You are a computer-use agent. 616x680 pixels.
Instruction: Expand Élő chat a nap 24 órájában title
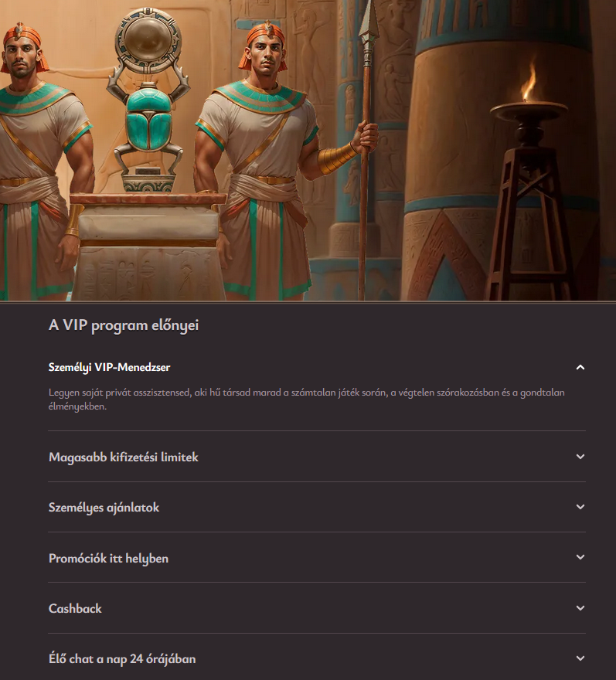pos(122,658)
